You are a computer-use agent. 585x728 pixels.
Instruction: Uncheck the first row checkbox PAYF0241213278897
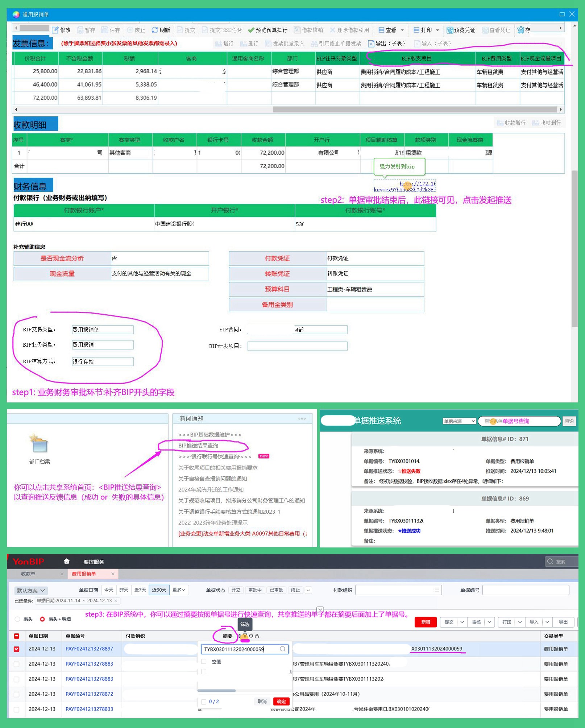tap(17, 649)
